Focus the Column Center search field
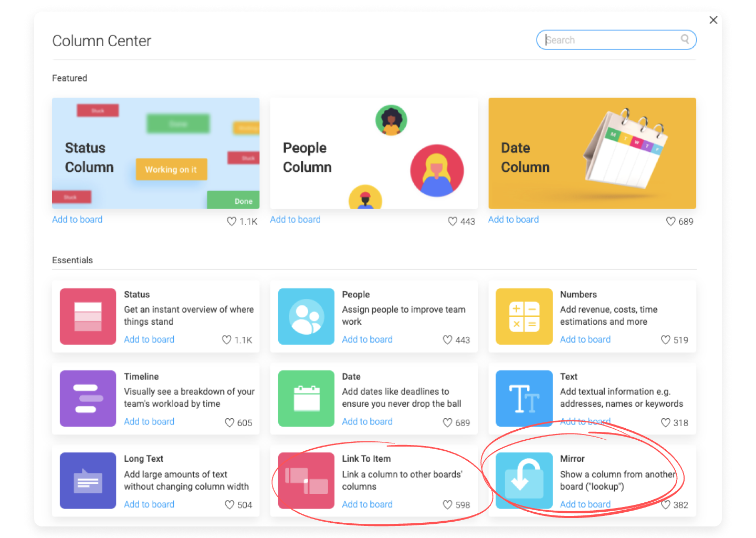The image size is (756, 538). point(616,40)
